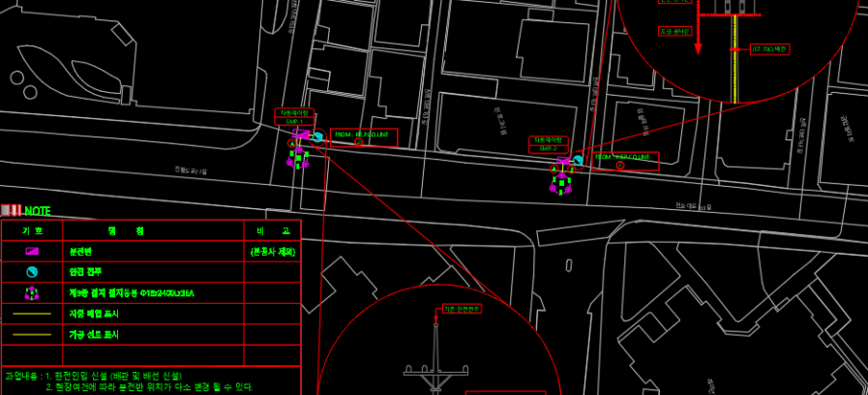Click the cyan pole circle beside SMP-2
This screenshot has width=868, height=395.
coord(578,160)
